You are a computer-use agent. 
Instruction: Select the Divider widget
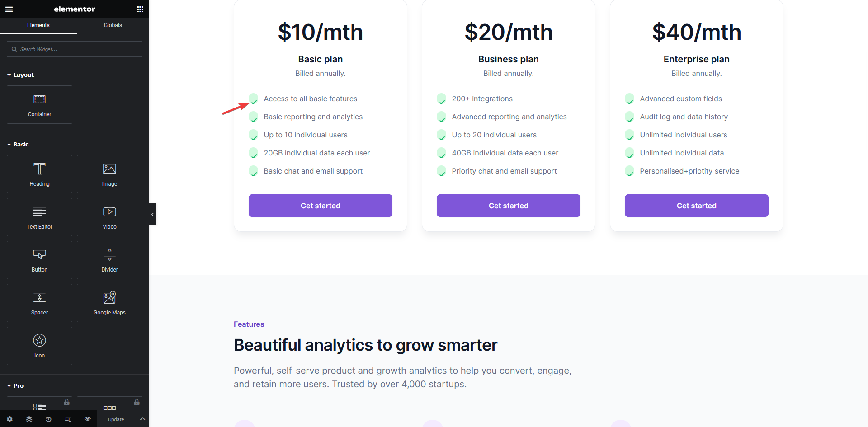[x=109, y=260]
